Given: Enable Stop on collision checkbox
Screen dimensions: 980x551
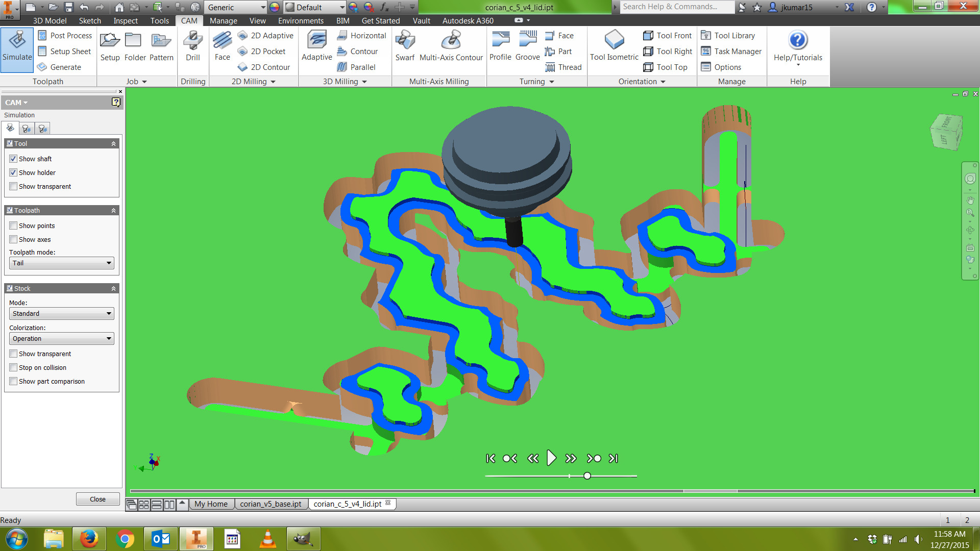Looking at the screenshot, I should [x=13, y=367].
